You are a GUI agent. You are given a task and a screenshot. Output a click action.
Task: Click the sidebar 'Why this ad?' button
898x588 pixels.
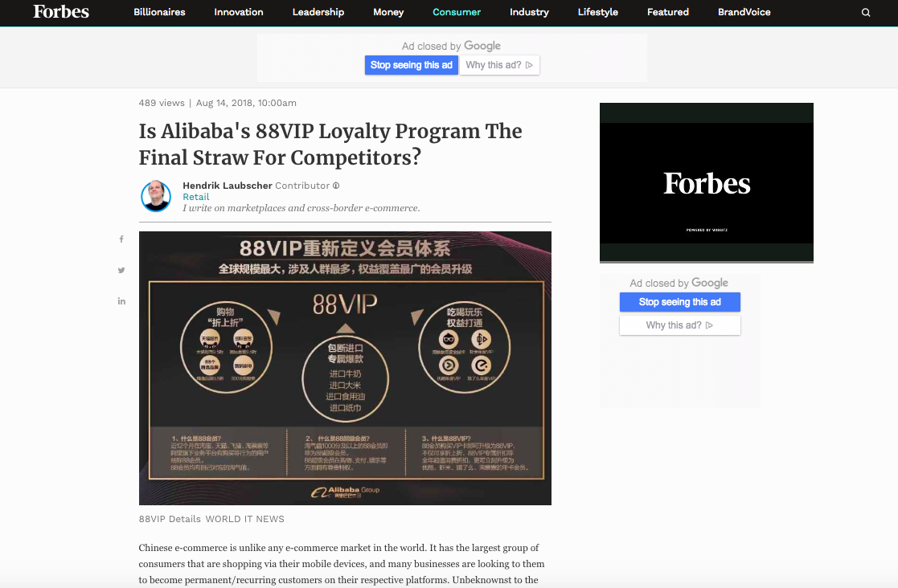click(680, 325)
